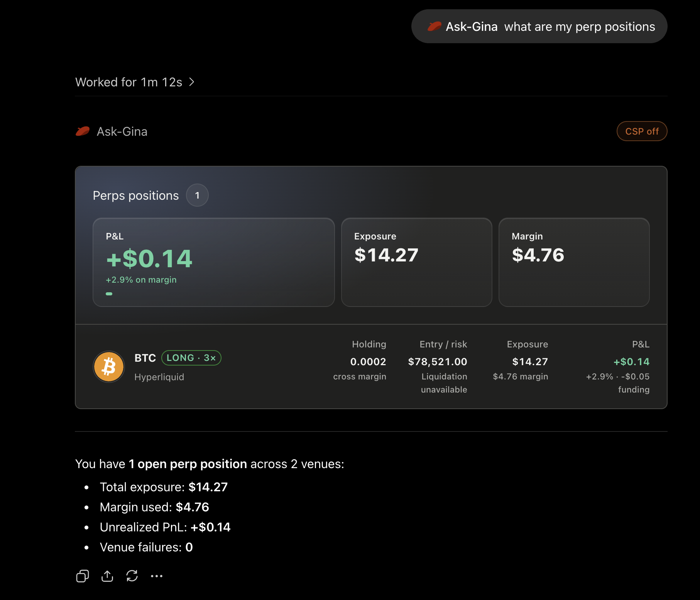This screenshot has width=700, height=600.
Task: Share the response via the upload icon
Action: tap(107, 576)
